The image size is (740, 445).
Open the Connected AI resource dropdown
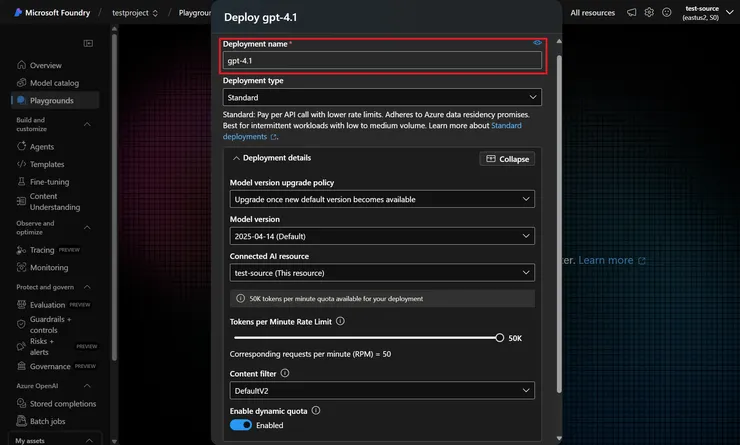click(x=382, y=273)
